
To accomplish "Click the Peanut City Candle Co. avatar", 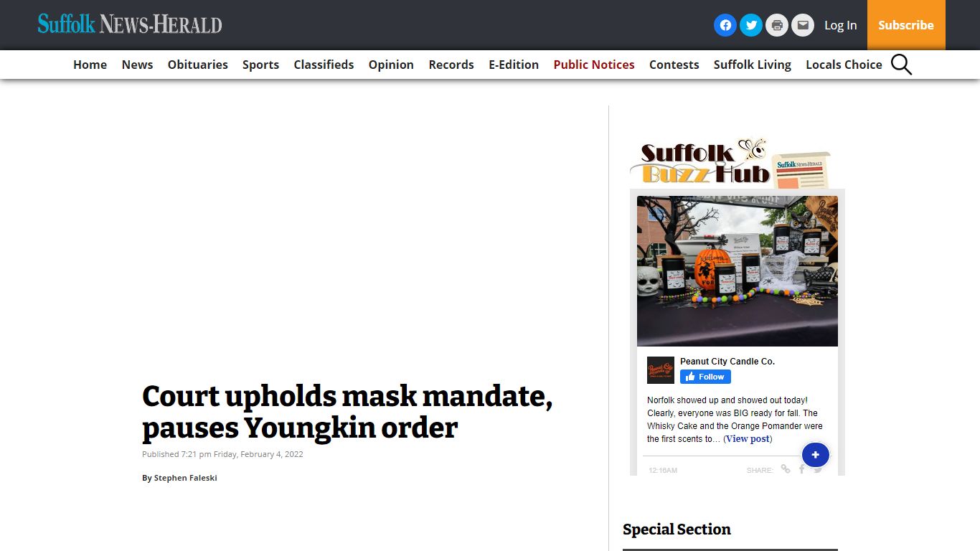I will [661, 369].
